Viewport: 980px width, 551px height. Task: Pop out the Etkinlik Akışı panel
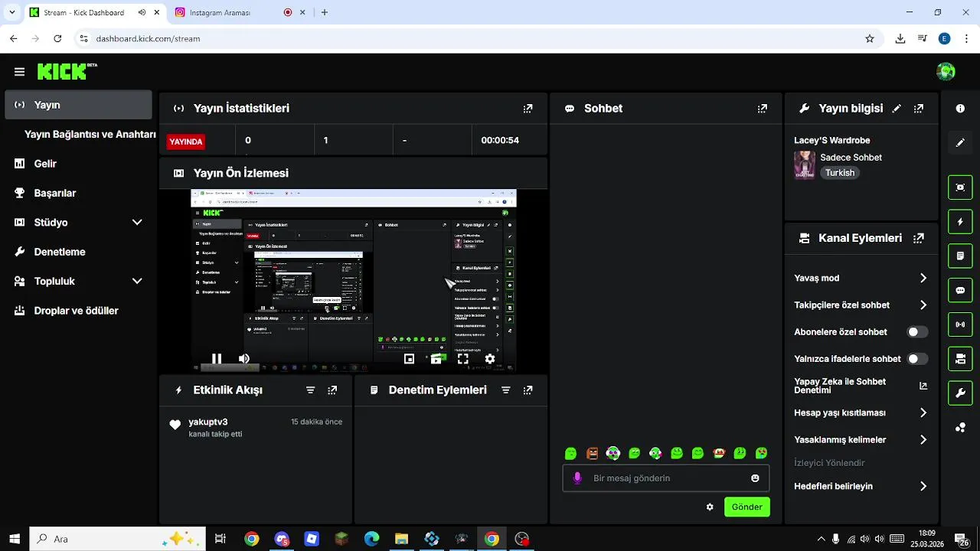click(x=332, y=390)
